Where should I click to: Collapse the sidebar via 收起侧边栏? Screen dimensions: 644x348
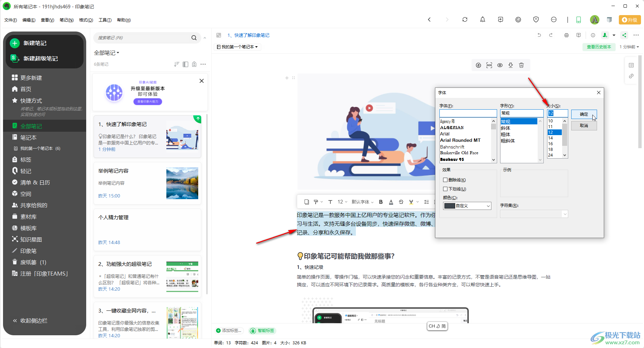click(30, 321)
